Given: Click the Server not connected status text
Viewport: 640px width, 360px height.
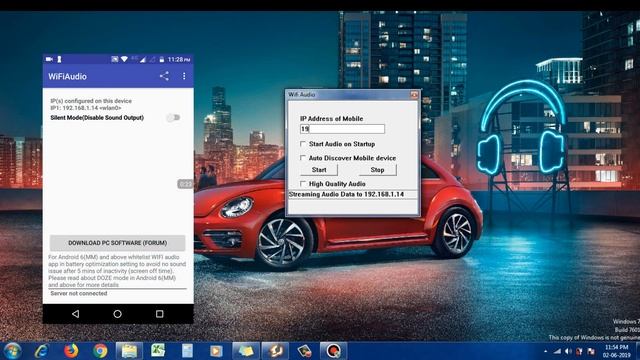Looking at the screenshot, I should pyautogui.click(x=79, y=293).
